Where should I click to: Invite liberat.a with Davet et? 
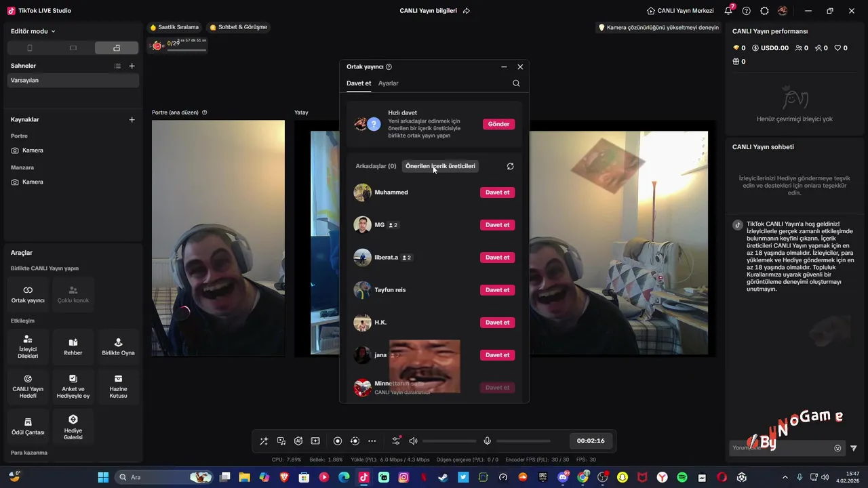497,258
